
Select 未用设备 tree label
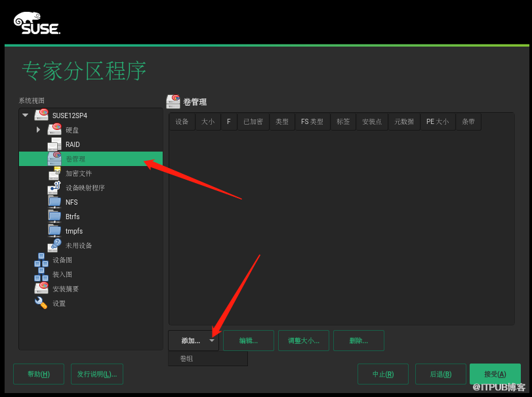(78, 245)
